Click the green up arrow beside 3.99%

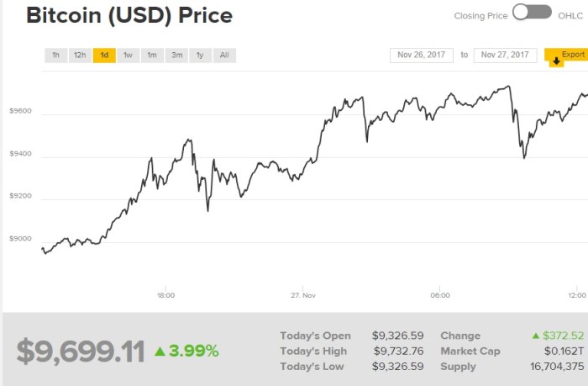point(160,350)
